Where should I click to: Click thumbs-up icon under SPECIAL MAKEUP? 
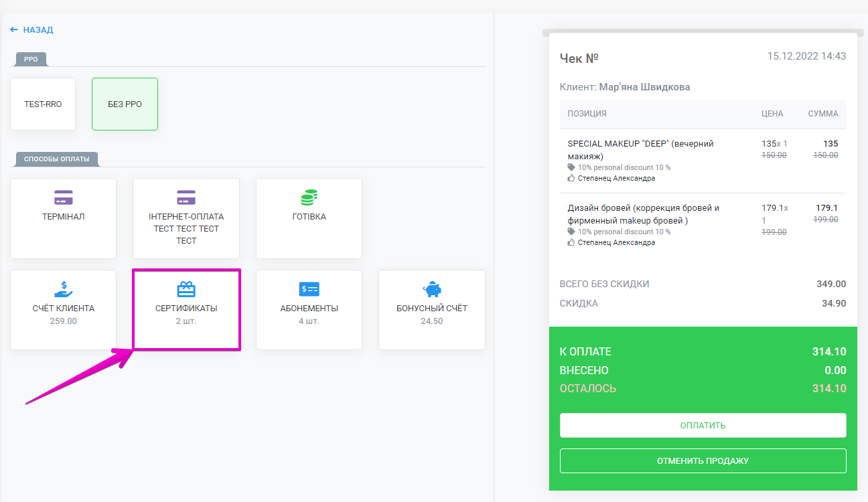tap(571, 179)
